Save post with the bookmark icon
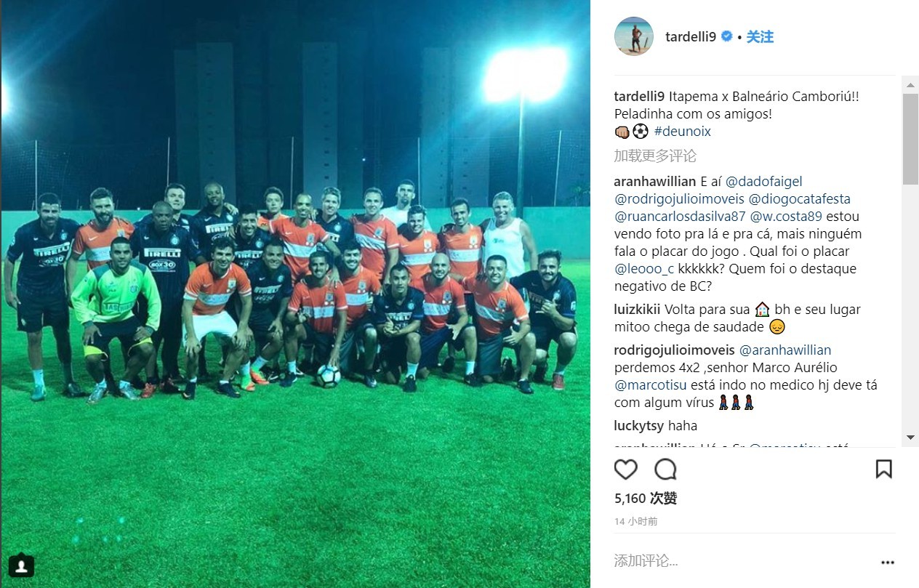919x588 pixels. coord(883,469)
